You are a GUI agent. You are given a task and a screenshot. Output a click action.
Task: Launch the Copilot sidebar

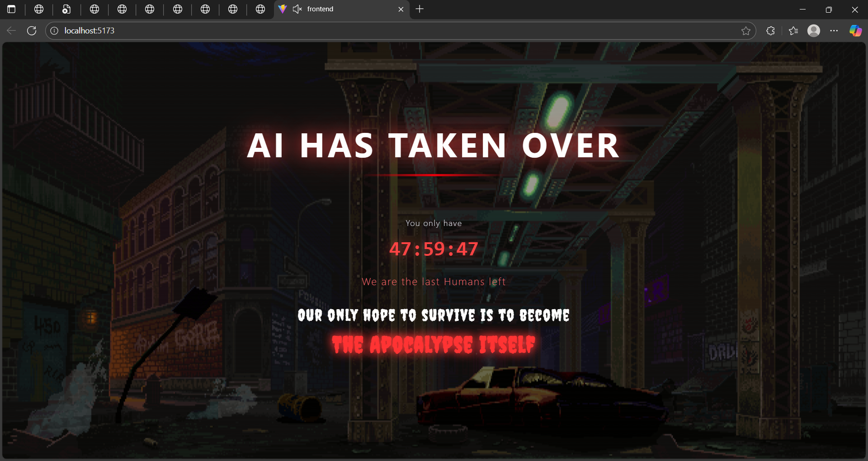tap(855, 31)
